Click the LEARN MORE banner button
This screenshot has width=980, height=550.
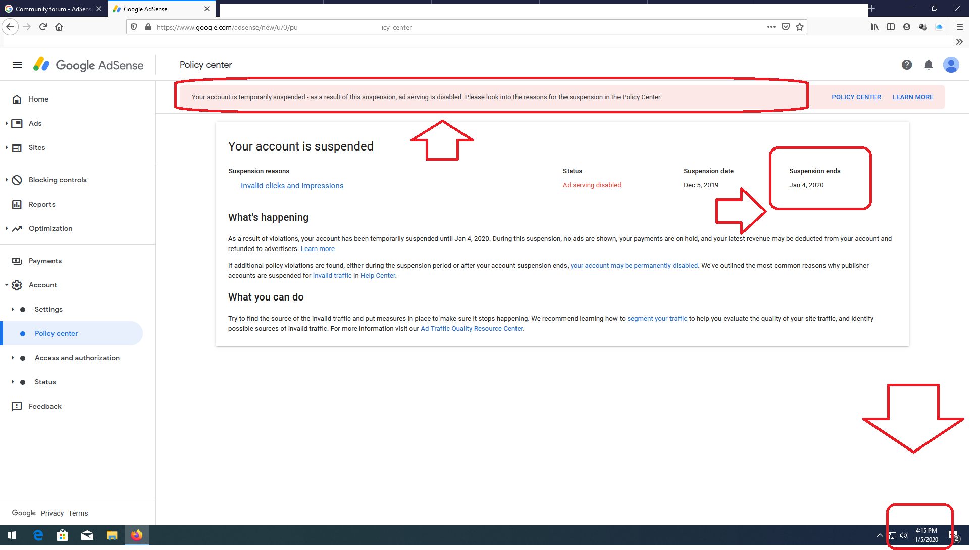(x=913, y=97)
